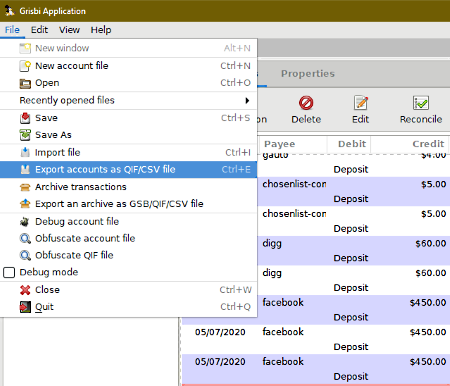Expand Recently opened files submenu arrow
Image resolution: width=450 pixels, height=386 pixels.
pyautogui.click(x=247, y=100)
